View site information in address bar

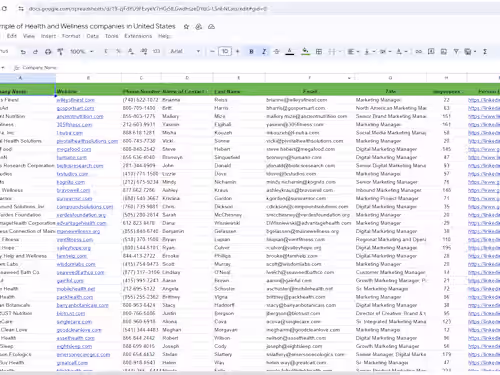pos(21,9)
